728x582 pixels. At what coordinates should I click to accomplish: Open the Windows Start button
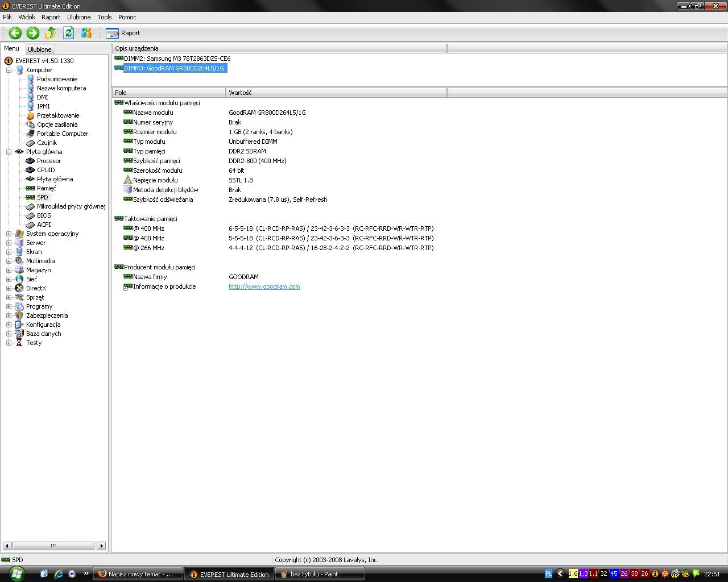(x=16, y=573)
